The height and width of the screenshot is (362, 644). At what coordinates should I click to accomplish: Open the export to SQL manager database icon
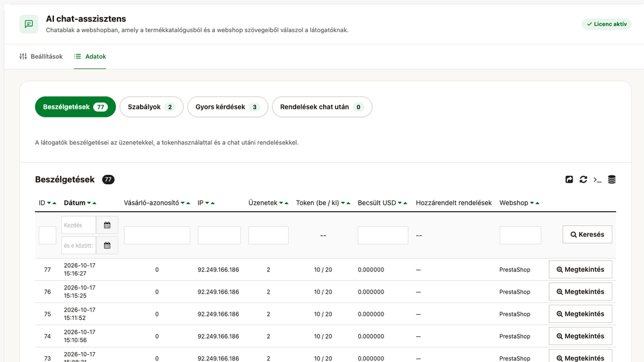612,180
